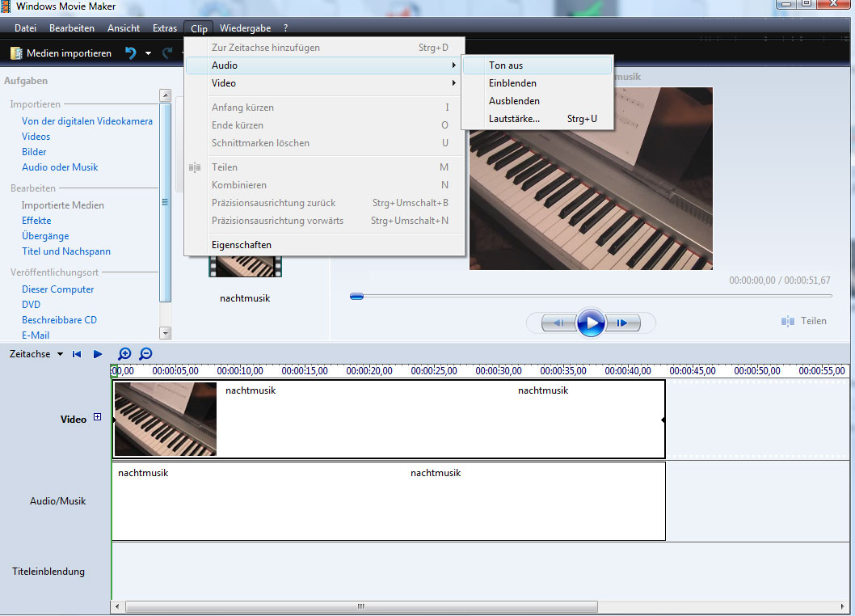This screenshot has width=855, height=616.
Task: Click the Übergänge link in tasks pane
Action: pyautogui.click(x=45, y=236)
